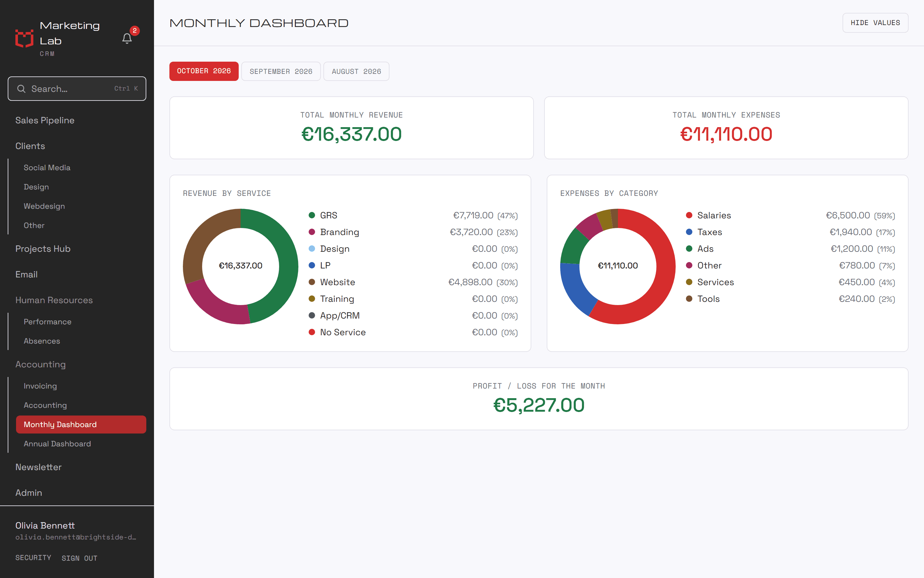Viewport: 924px width, 578px height.
Task: Click the Marketing Lab logo icon
Action: point(24,39)
